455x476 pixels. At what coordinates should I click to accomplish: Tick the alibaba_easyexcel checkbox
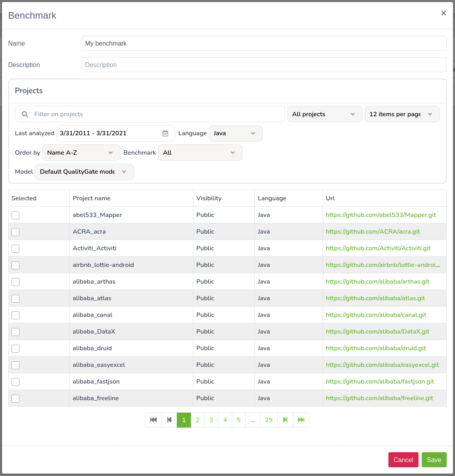(x=15, y=365)
